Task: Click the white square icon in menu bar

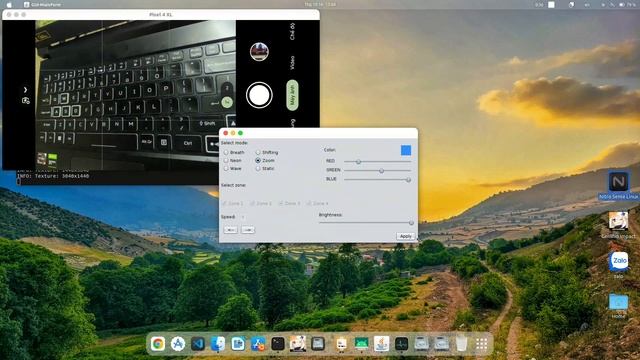Action: point(551,4)
